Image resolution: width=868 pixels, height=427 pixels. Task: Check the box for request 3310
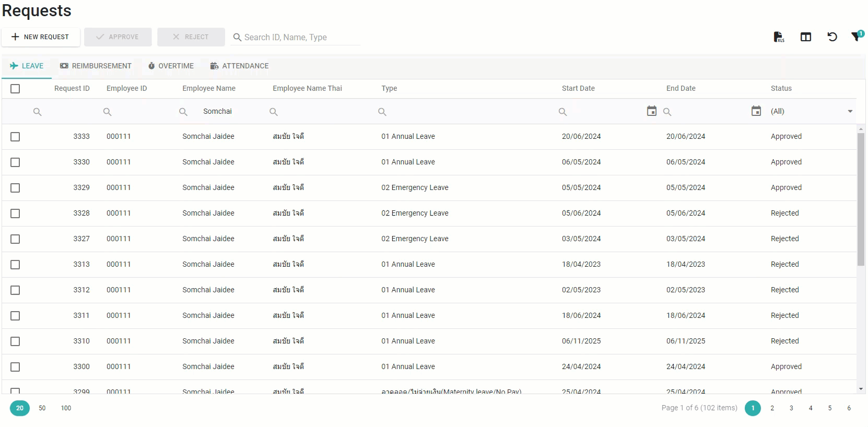(15, 341)
